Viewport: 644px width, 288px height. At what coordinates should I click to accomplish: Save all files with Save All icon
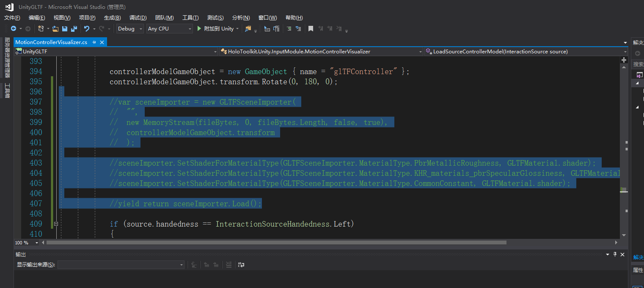click(x=73, y=28)
